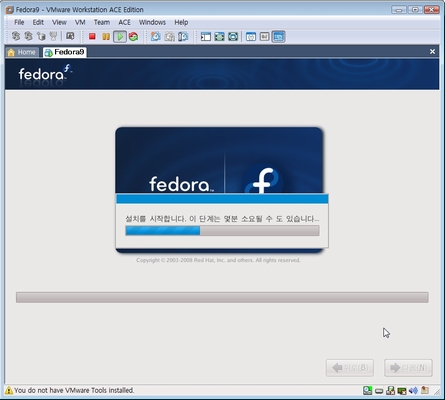Click 'You do not have VMware Tools installed'
This screenshot has width=445, height=400.
(x=74, y=390)
